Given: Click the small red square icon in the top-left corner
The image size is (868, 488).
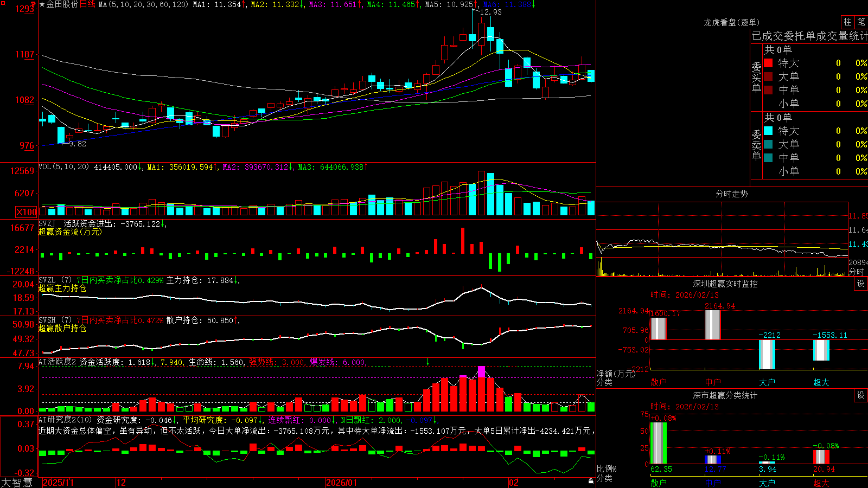Looking at the screenshot, I should pos(2,2).
